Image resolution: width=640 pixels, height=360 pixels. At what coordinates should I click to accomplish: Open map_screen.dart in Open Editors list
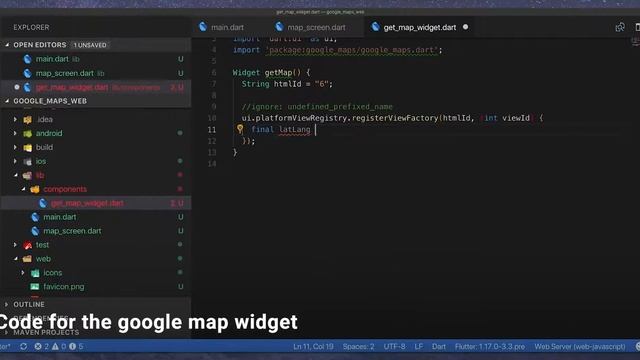pos(96,73)
